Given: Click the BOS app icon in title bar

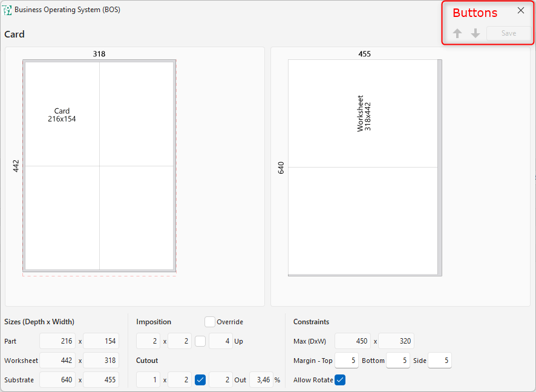Looking at the screenshot, I should pos(8,10).
